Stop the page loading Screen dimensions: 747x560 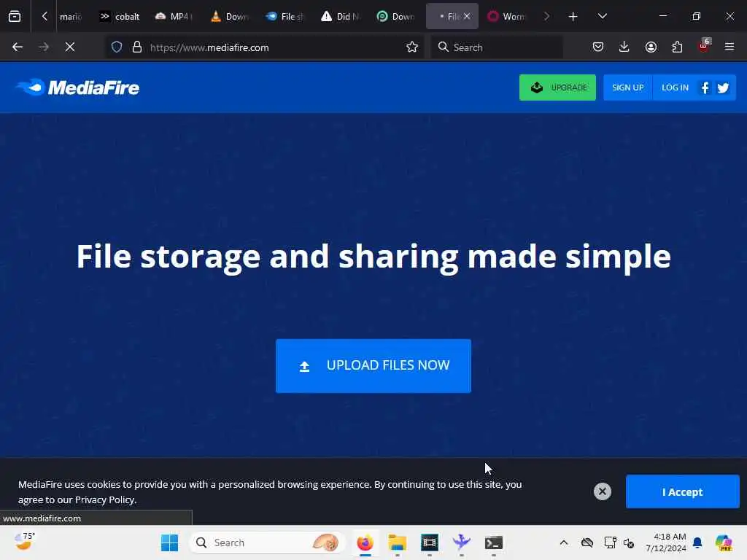click(x=69, y=47)
